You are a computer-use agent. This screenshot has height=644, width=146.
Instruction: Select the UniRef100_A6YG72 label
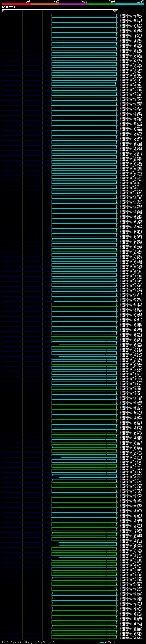131,93
